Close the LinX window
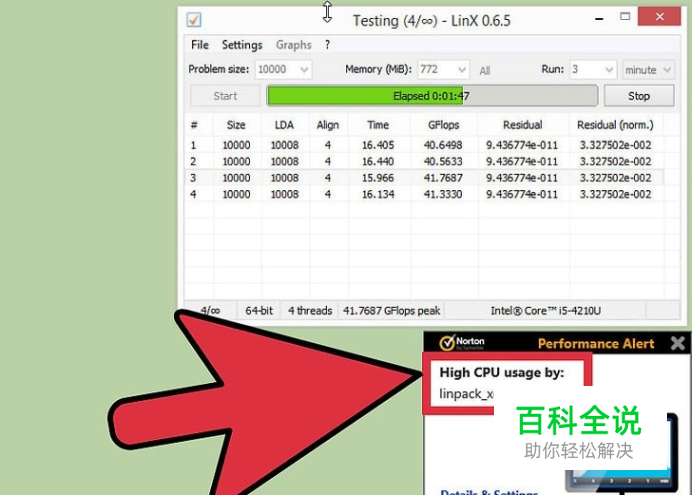 (659, 17)
